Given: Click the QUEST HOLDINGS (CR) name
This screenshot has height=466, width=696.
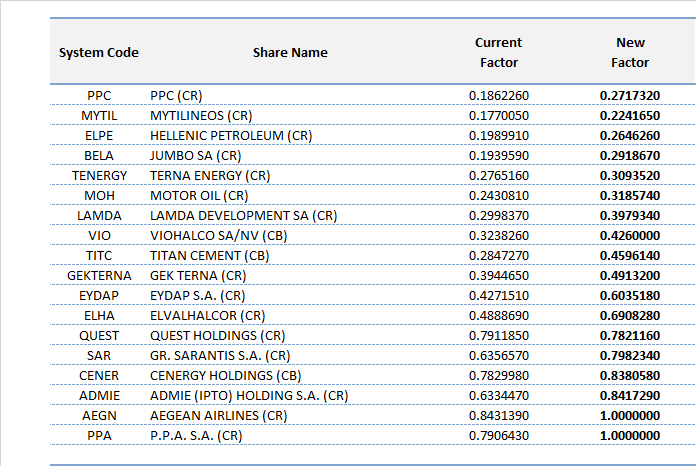Looking at the screenshot, I should click(217, 336).
